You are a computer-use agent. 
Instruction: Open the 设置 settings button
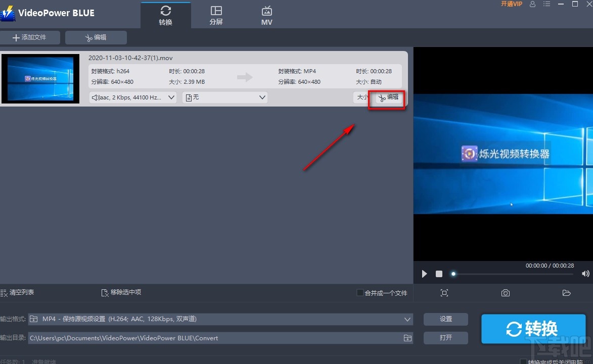tap(445, 319)
